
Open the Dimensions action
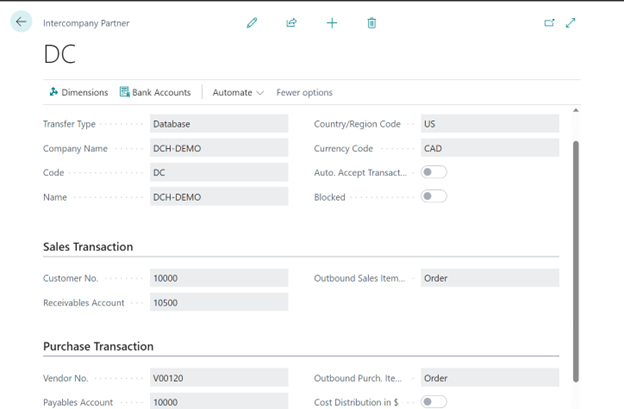tap(79, 92)
